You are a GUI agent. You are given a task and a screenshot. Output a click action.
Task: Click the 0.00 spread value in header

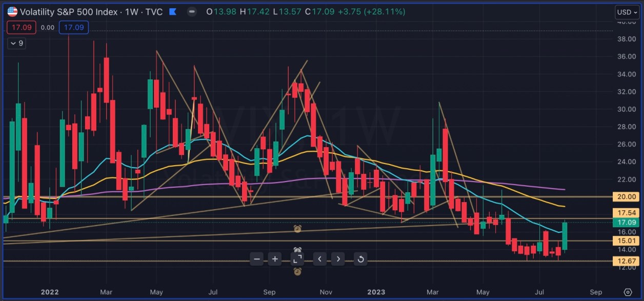pyautogui.click(x=48, y=28)
